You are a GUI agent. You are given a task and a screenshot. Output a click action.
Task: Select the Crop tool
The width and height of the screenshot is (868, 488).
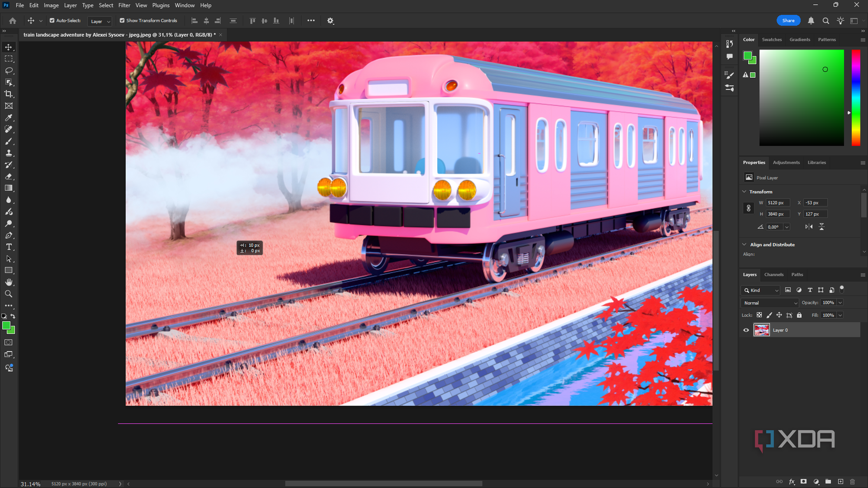click(9, 94)
